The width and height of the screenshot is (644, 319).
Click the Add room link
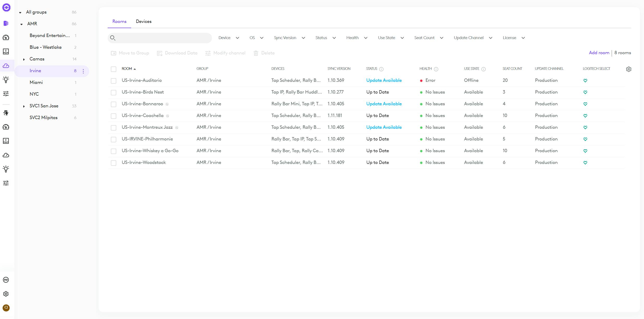pos(599,53)
